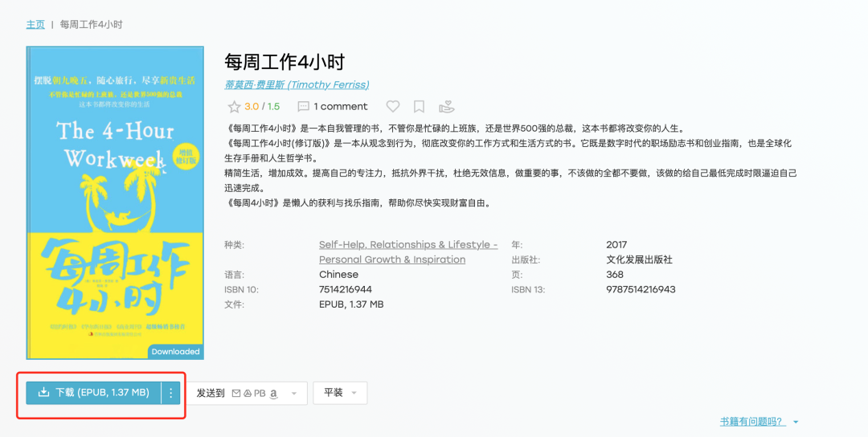Viewport: 868px width, 437px height.
Task: Click the Amazon Kindle send icon
Action: (x=273, y=394)
